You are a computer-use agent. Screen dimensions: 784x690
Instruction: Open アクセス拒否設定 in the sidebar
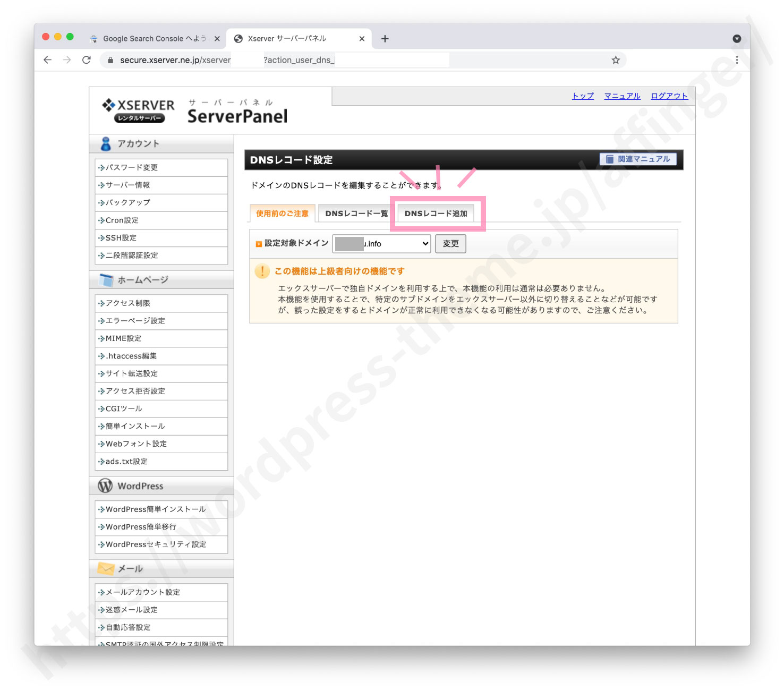click(x=161, y=391)
